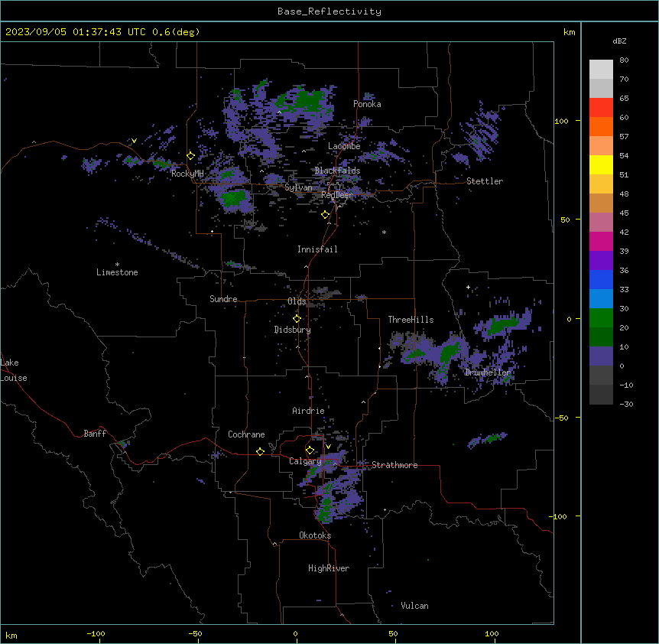The width and height of the screenshot is (659, 644).
Task: Select the Innisfail label
Action: (x=317, y=249)
